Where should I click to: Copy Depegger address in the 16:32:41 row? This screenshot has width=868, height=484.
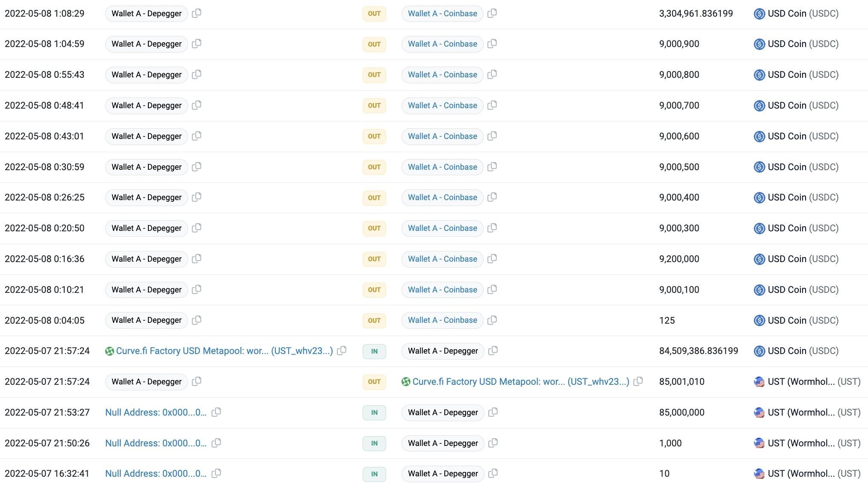tap(493, 473)
